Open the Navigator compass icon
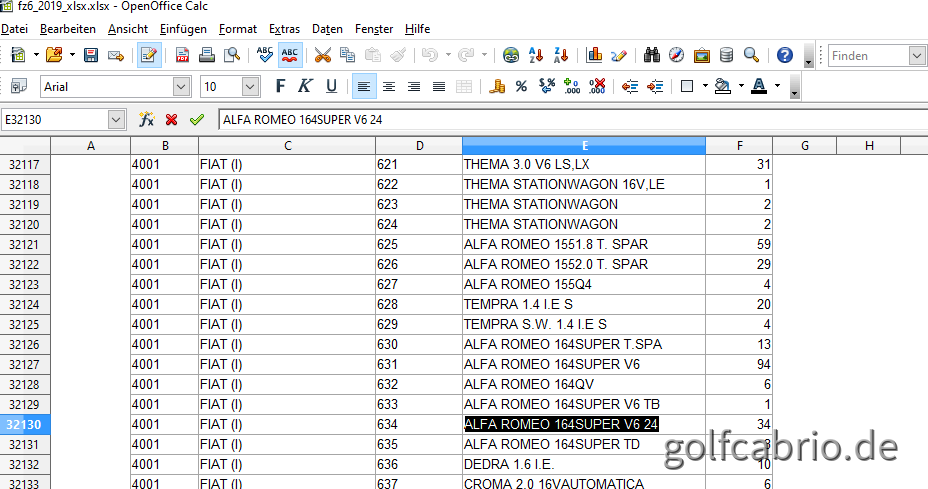Screen dimensions: 928x489 coord(677,55)
